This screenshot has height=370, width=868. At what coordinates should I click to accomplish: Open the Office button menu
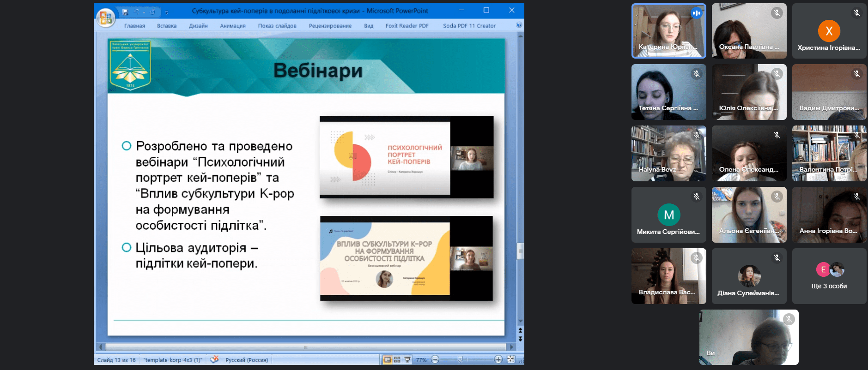click(105, 18)
